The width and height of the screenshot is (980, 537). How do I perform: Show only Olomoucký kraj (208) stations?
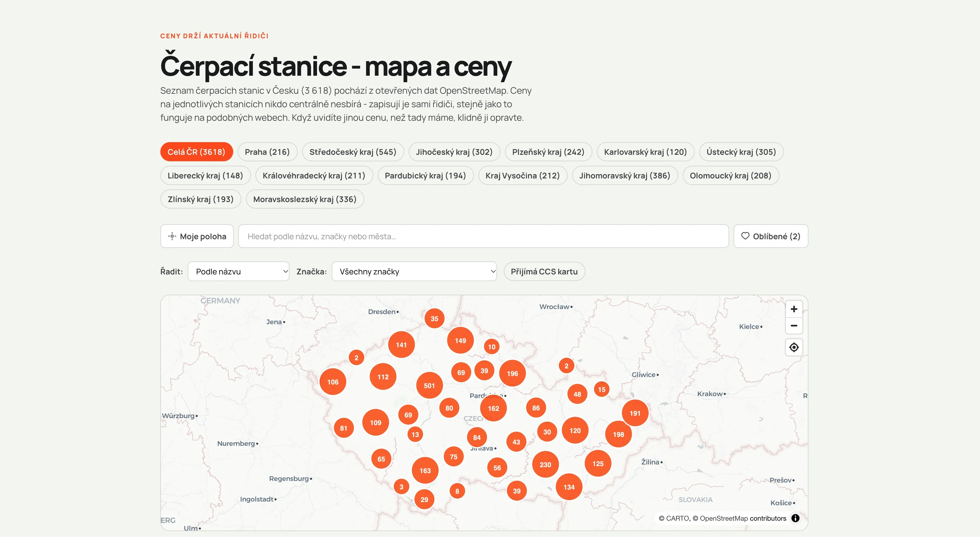point(730,175)
